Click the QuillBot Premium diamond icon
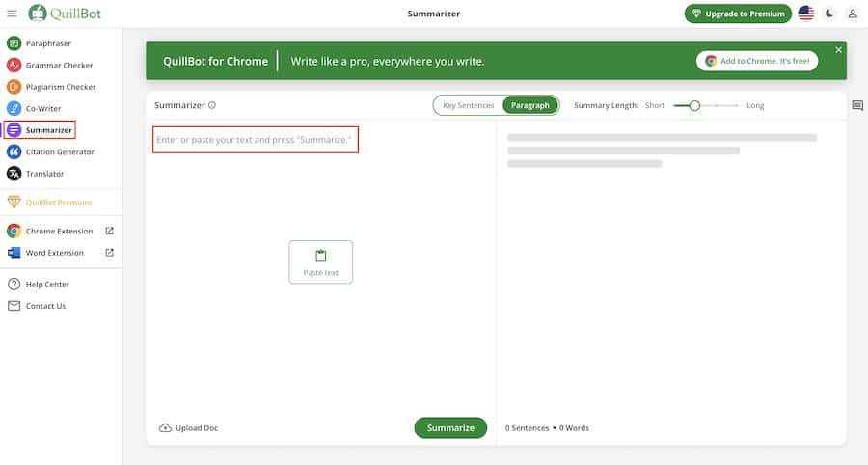Screen dimensions: 868x465 (14, 202)
